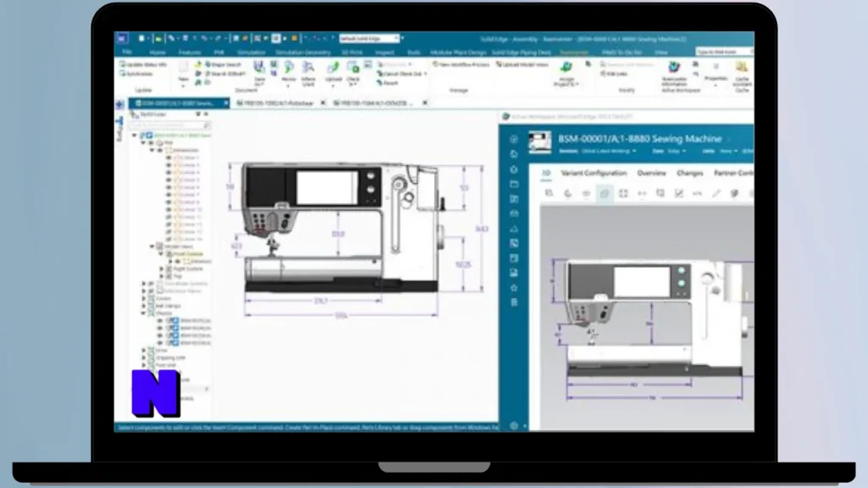Switch to the Simulation Geometry ribbon tab
The image size is (868, 488).
click(303, 52)
